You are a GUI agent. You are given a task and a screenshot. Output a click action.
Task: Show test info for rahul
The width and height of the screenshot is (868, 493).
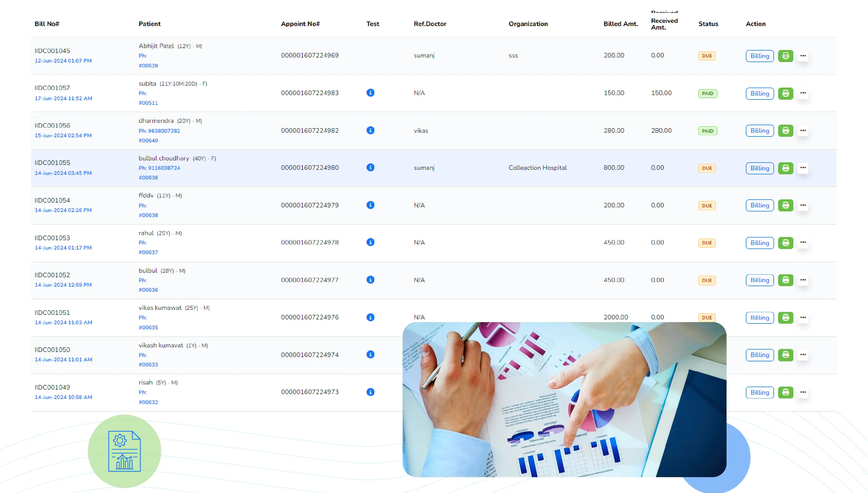370,242
